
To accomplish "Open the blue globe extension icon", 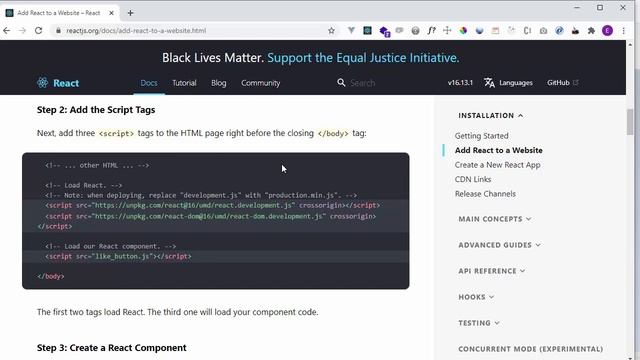I will pos(479,30).
